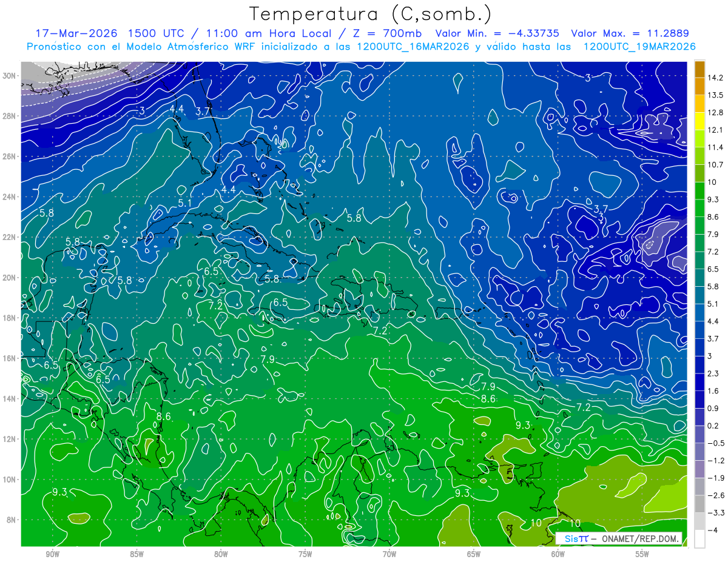Click the '24N' latitude axis label

[9, 197]
